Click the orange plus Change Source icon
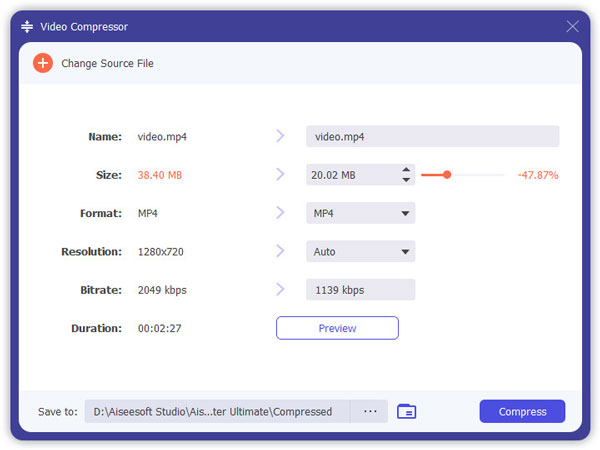 (43, 63)
